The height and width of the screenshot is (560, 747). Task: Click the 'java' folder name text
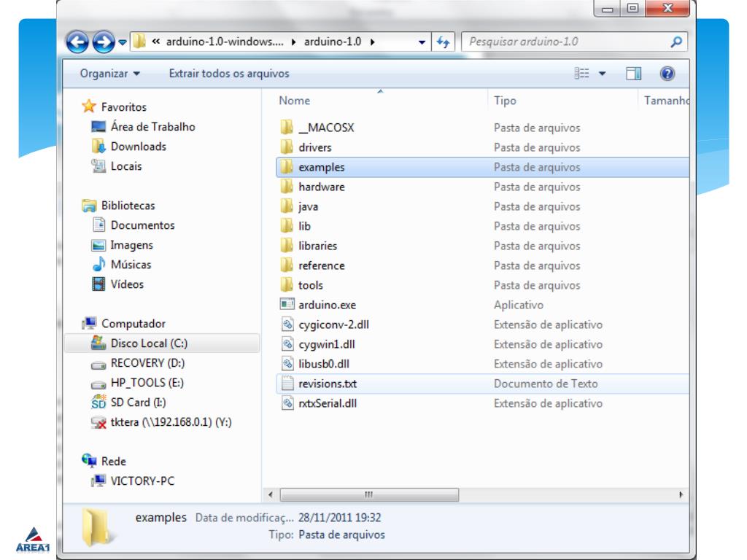309,206
